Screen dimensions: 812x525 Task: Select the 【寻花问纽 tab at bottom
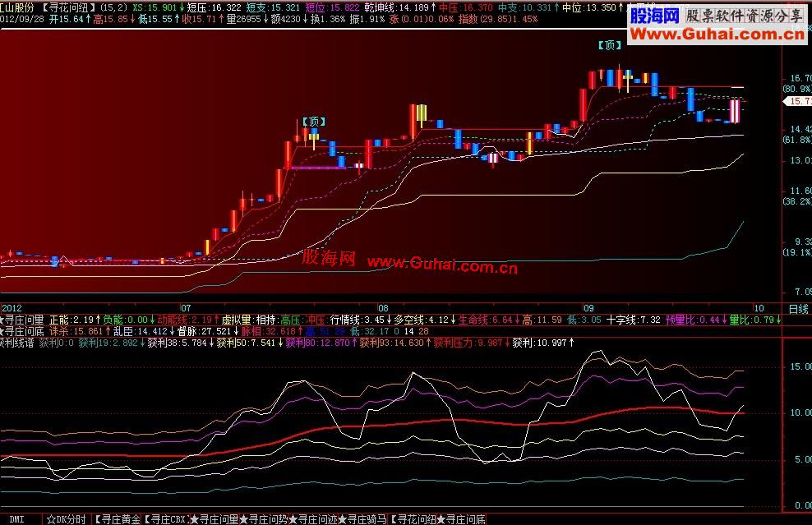click(413, 519)
